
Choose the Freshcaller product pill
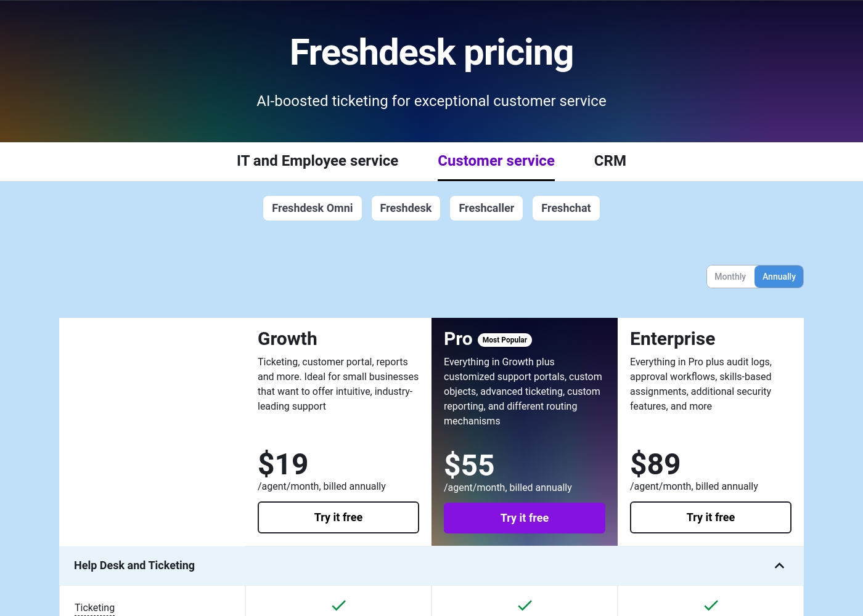486,208
